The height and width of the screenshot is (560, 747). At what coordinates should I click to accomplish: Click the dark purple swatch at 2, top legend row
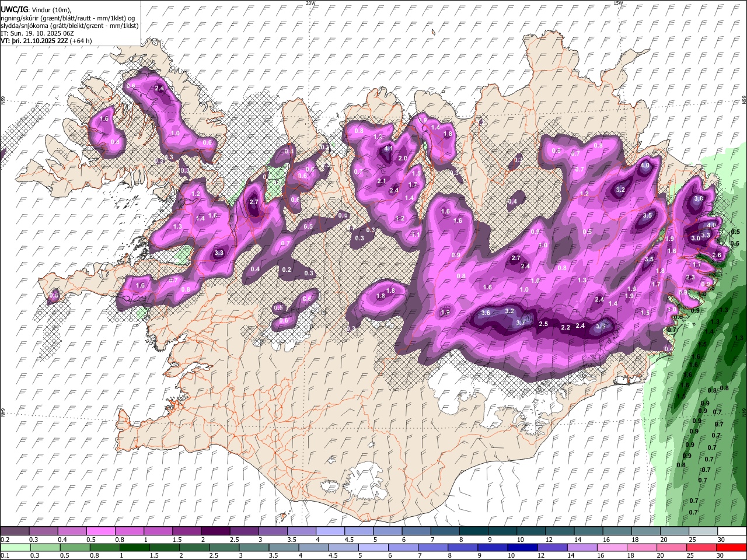(215, 531)
